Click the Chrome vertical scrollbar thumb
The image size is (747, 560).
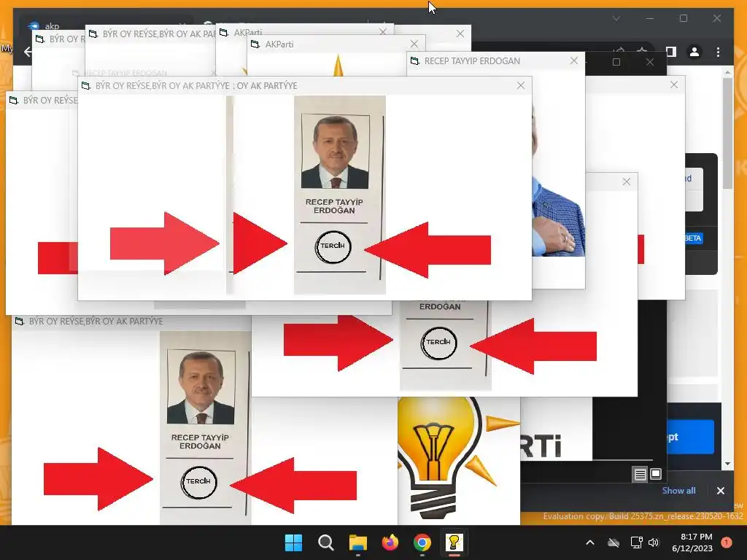(x=727, y=133)
